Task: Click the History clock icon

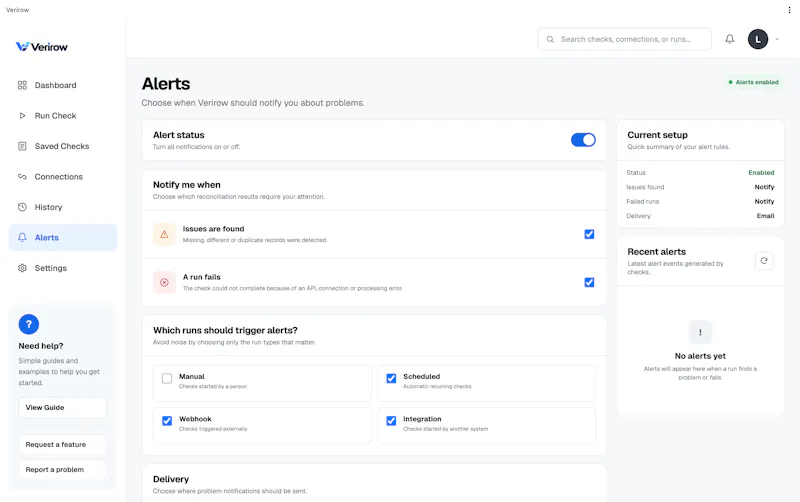Action: click(x=22, y=207)
